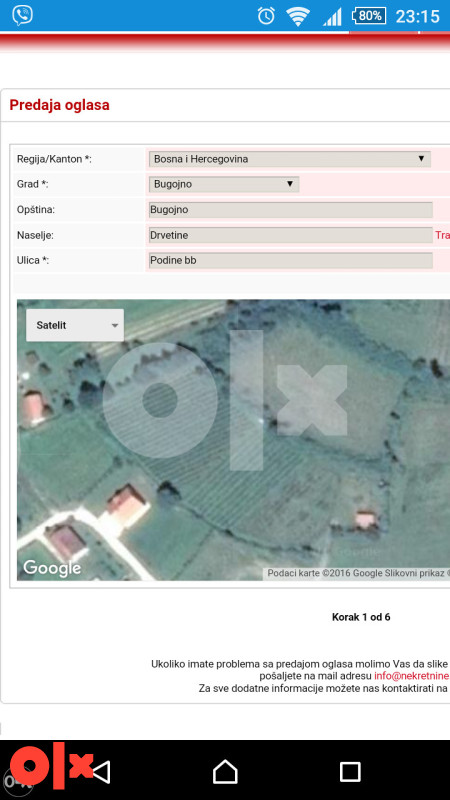
Task: Tap the Android recent apps square button
Action: pos(350,771)
